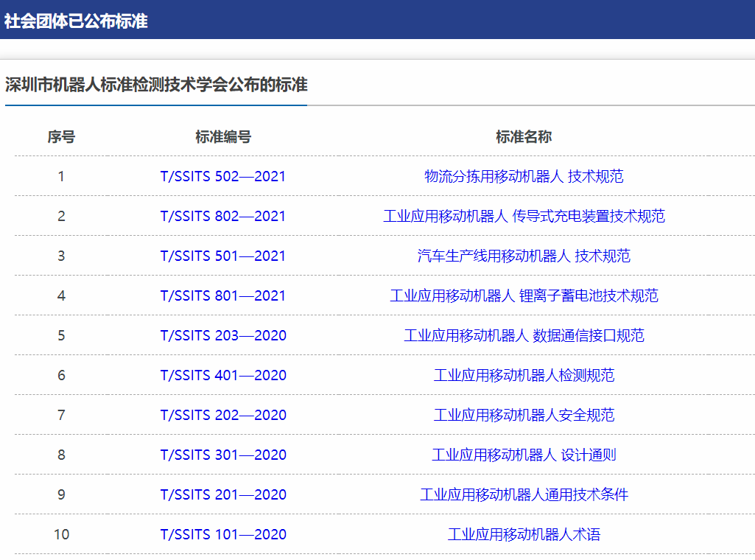Viewport: 755px width, 560px height.
Task: Click the 标准编号 column header
Action: (223, 137)
